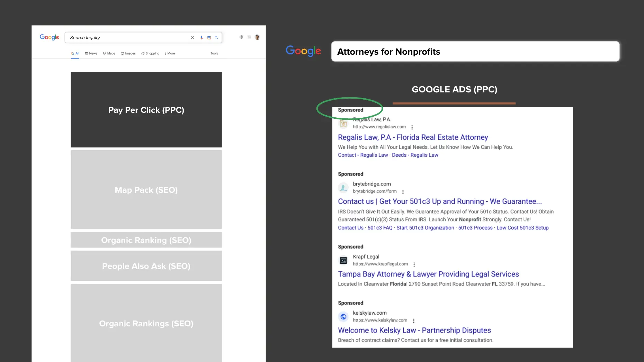Screen dimensions: 644x362
Task: Open the Tools option
Action: 214,54
